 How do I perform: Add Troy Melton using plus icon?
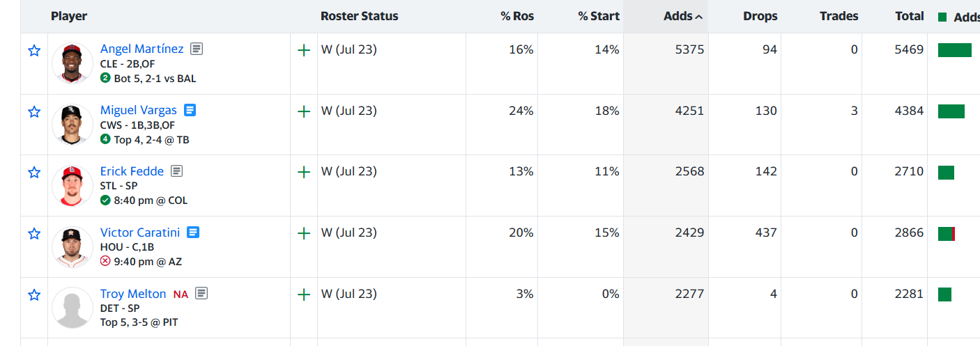(x=304, y=294)
